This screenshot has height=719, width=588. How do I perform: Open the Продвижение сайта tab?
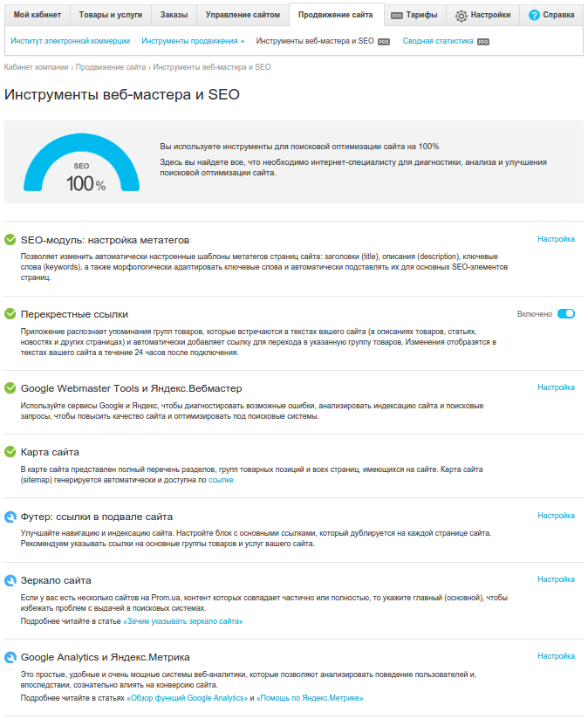[x=336, y=15]
